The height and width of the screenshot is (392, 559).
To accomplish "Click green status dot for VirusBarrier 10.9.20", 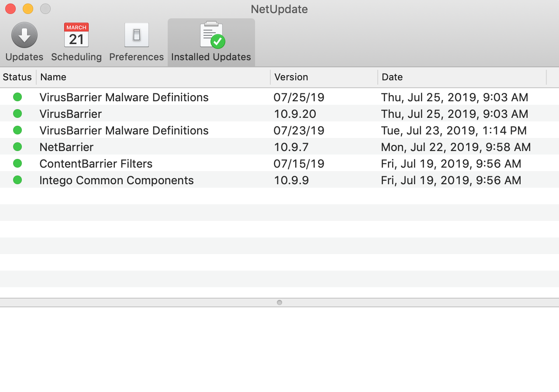I will [17, 113].
